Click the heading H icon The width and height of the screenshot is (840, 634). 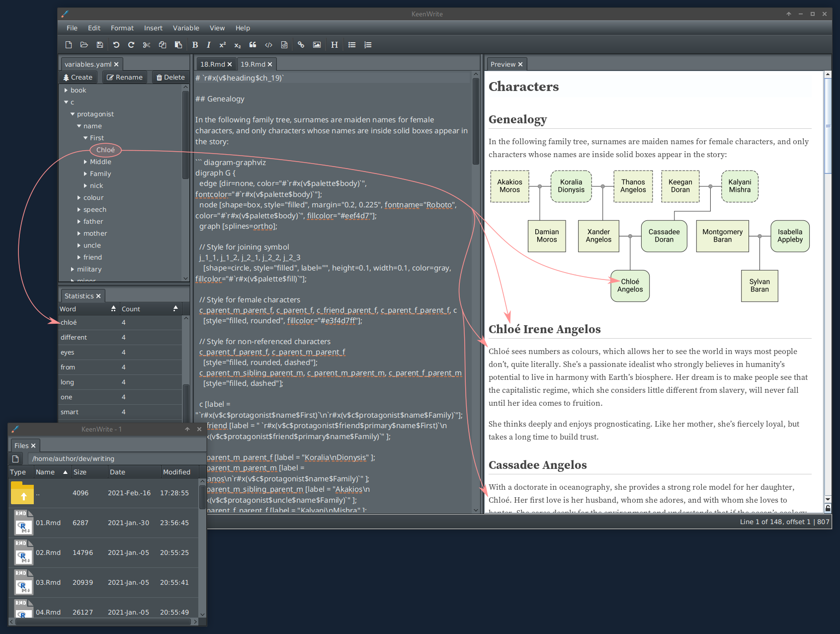pos(334,45)
